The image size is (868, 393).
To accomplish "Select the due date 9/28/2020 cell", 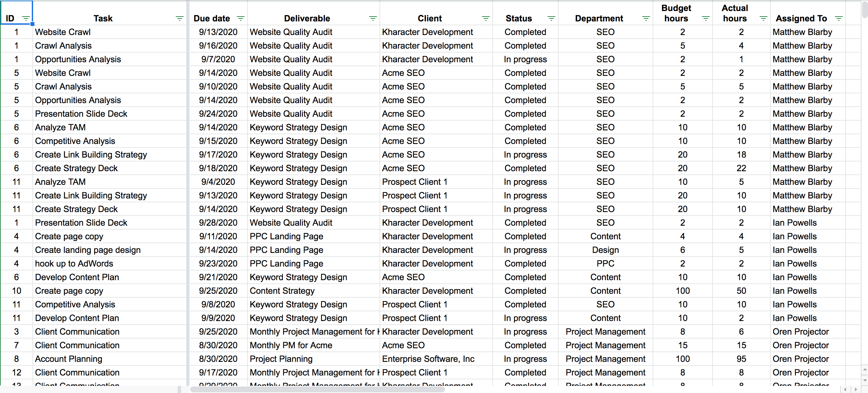I will click(x=218, y=222).
